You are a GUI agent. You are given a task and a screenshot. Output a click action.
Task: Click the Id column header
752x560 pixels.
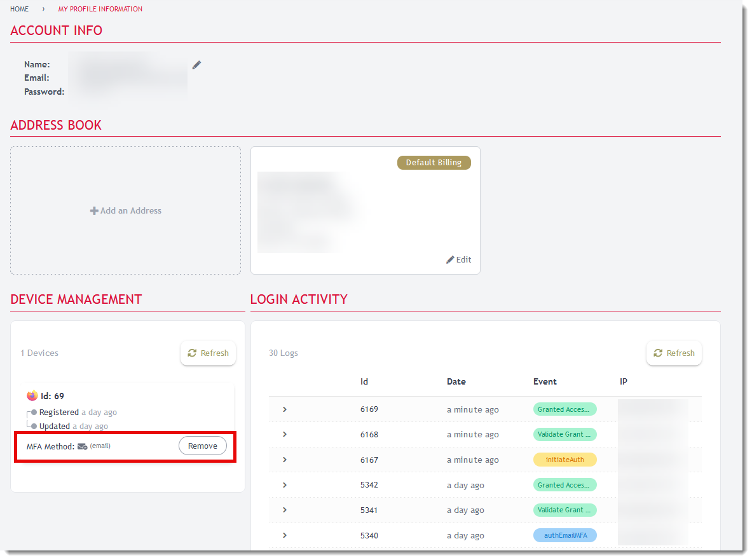point(364,381)
